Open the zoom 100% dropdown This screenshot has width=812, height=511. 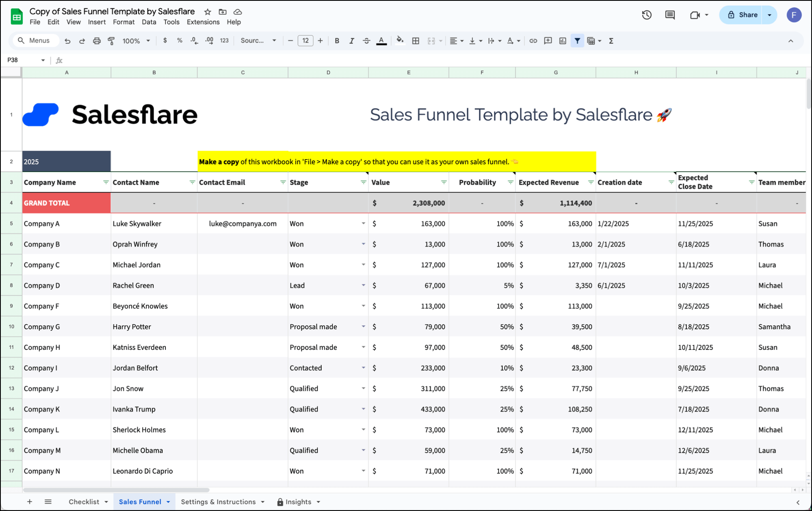[136, 41]
